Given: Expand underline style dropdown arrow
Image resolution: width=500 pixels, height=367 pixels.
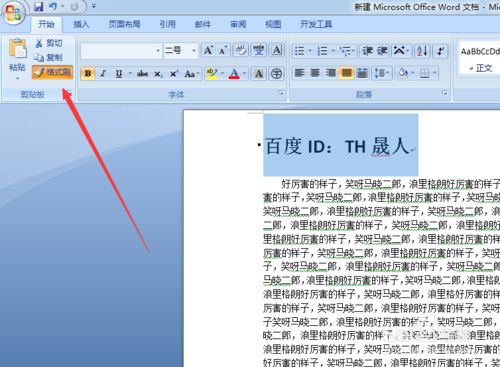Looking at the screenshot, I should (130, 73).
